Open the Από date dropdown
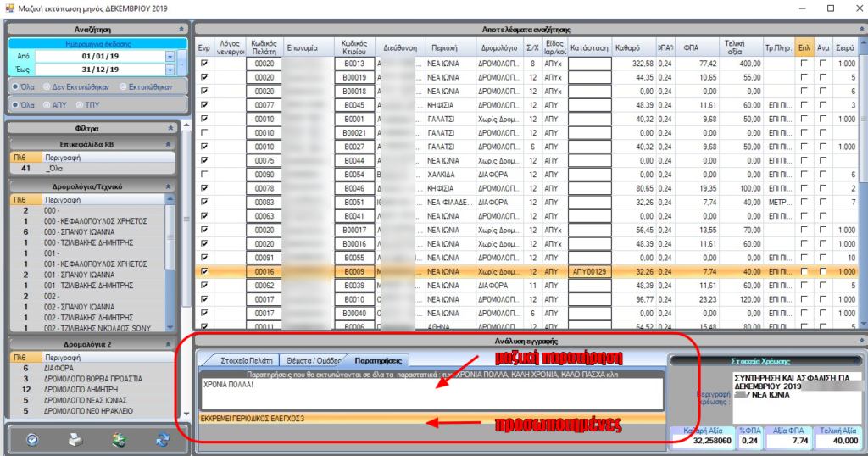Screen dimensions: 868x456 (x=170, y=56)
